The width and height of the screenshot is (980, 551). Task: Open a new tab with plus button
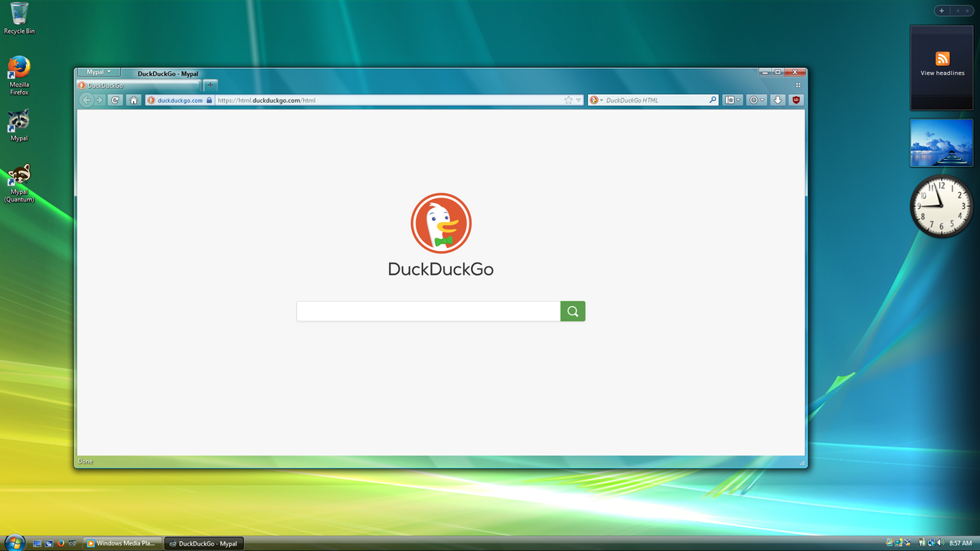(210, 85)
